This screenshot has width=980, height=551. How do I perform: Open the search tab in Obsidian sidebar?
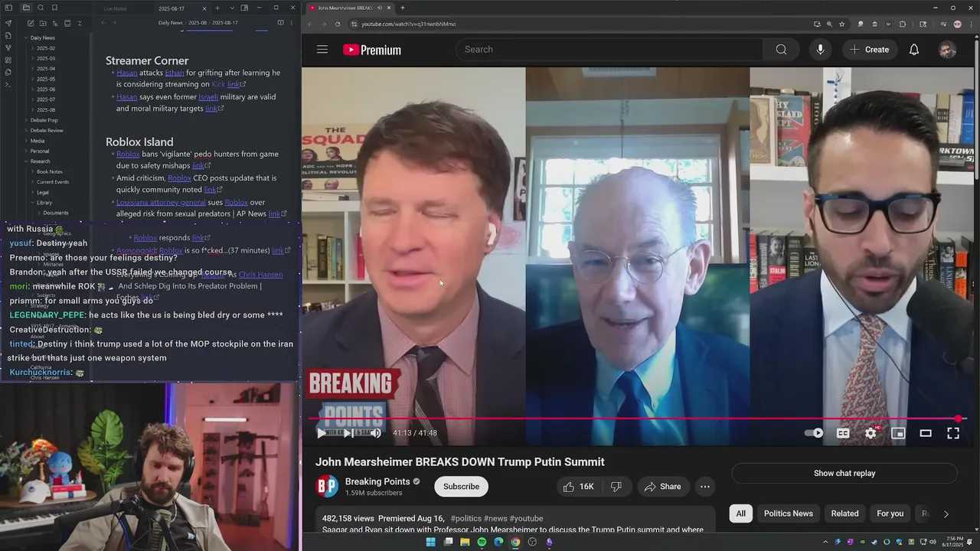tap(41, 8)
